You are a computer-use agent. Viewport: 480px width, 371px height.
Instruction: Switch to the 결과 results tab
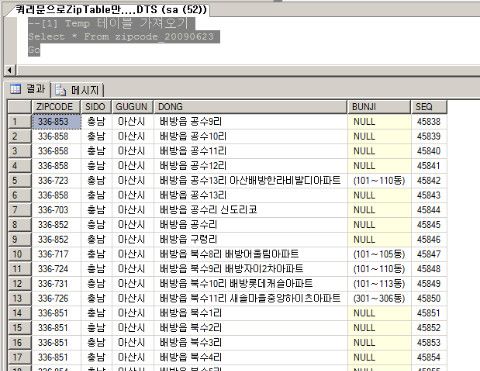coord(28,89)
